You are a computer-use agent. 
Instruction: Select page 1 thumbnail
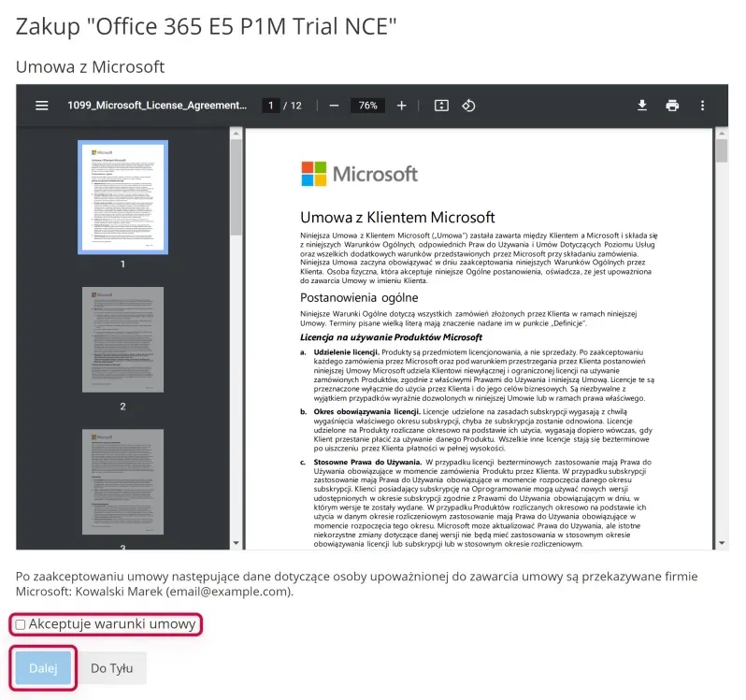[122, 197]
